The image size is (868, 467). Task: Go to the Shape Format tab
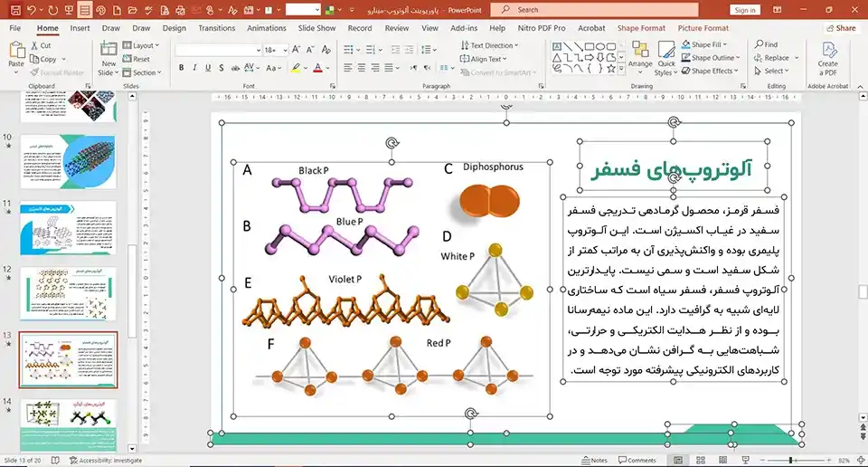641,28
